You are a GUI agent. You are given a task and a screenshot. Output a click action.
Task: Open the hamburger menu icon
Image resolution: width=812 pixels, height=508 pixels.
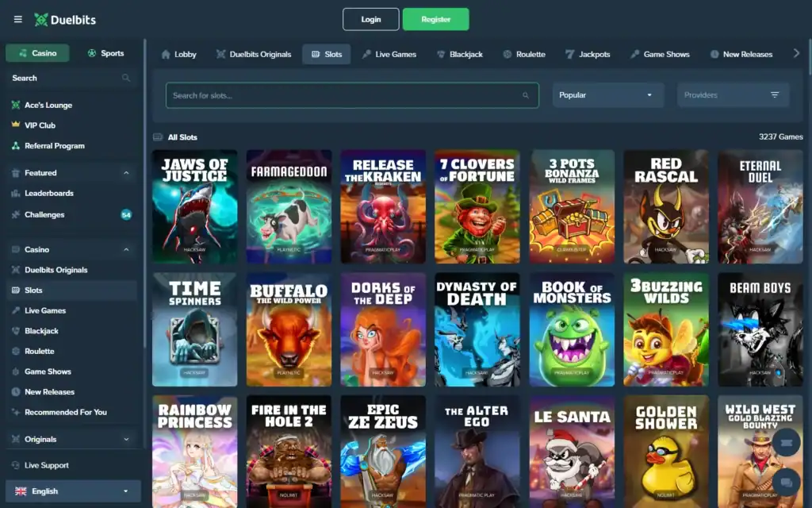(18, 20)
